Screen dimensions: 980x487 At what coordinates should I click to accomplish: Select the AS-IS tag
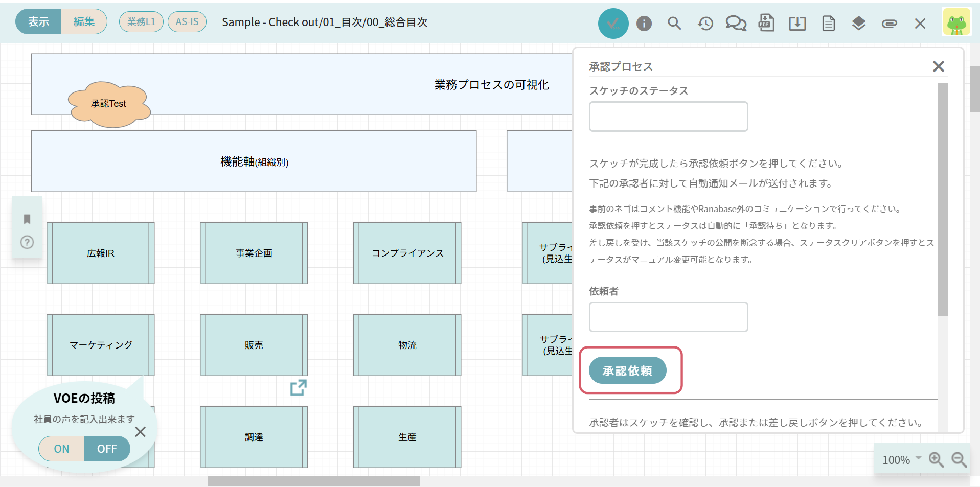[187, 21]
